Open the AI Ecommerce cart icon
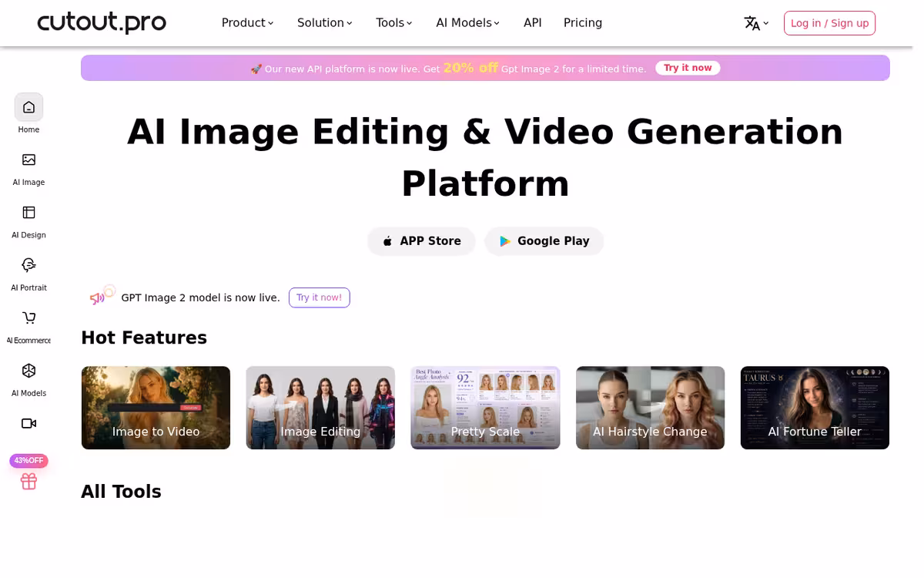This screenshot has width=924, height=578. [28, 318]
